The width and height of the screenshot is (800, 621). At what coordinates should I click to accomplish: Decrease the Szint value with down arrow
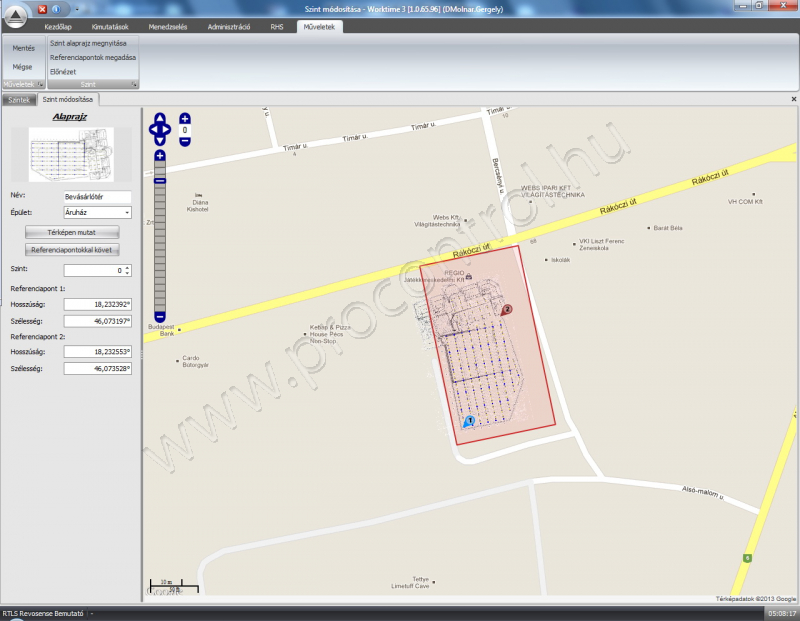128,274
